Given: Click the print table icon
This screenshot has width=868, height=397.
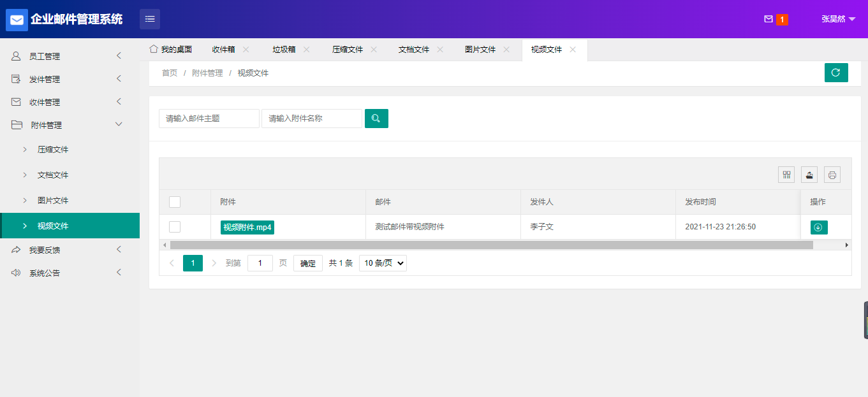Looking at the screenshot, I should pos(832,175).
